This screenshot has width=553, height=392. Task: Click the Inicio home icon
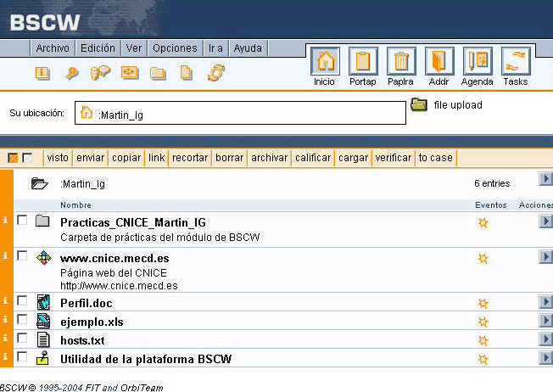pyautogui.click(x=325, y=62)
